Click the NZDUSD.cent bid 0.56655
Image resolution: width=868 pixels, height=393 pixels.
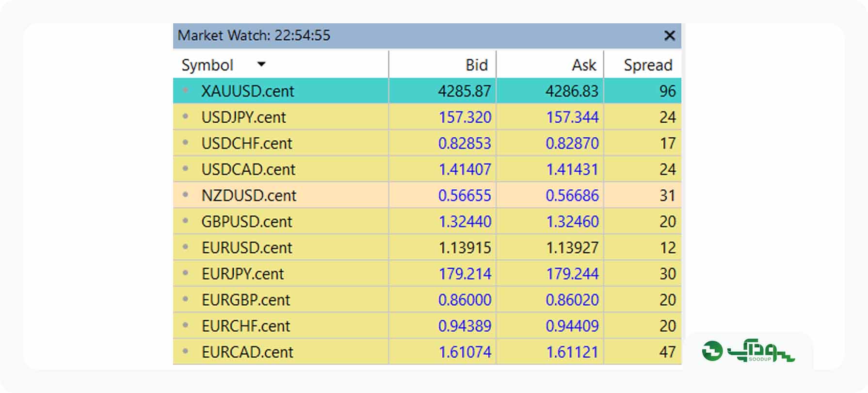[x=465, y=196]
